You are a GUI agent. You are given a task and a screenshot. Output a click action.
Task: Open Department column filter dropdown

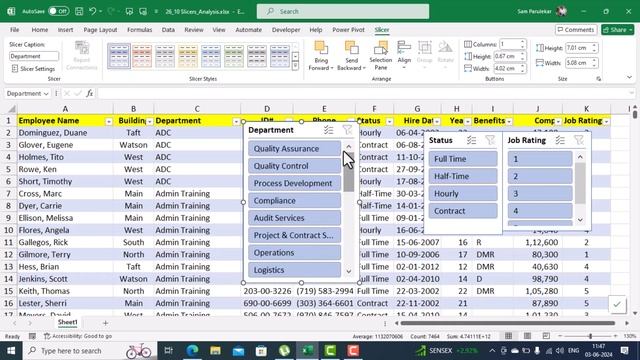[x=236, y=122]
